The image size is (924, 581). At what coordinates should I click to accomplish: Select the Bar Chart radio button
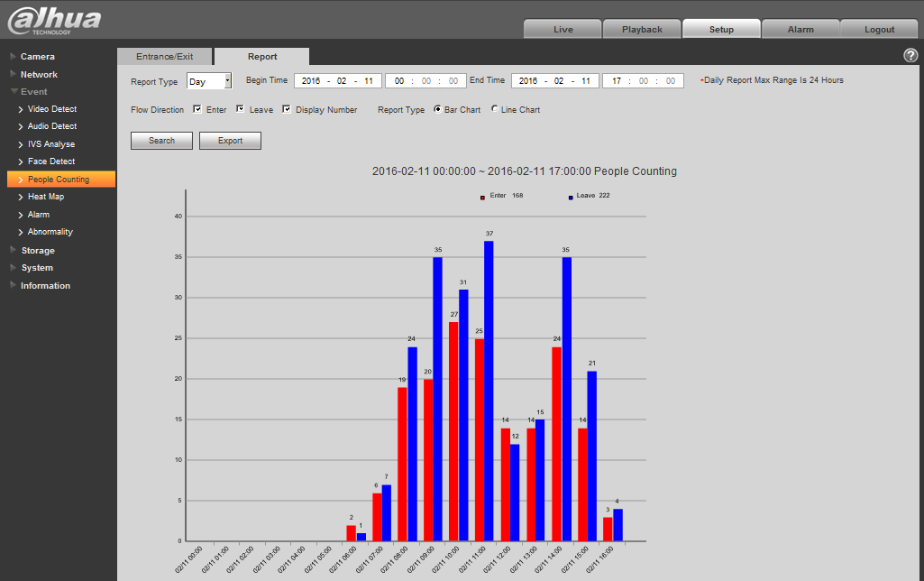click(x=438, y=110)
